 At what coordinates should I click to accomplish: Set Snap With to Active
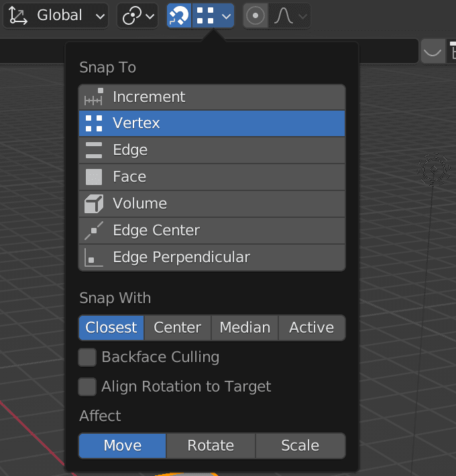pos(312,328)
